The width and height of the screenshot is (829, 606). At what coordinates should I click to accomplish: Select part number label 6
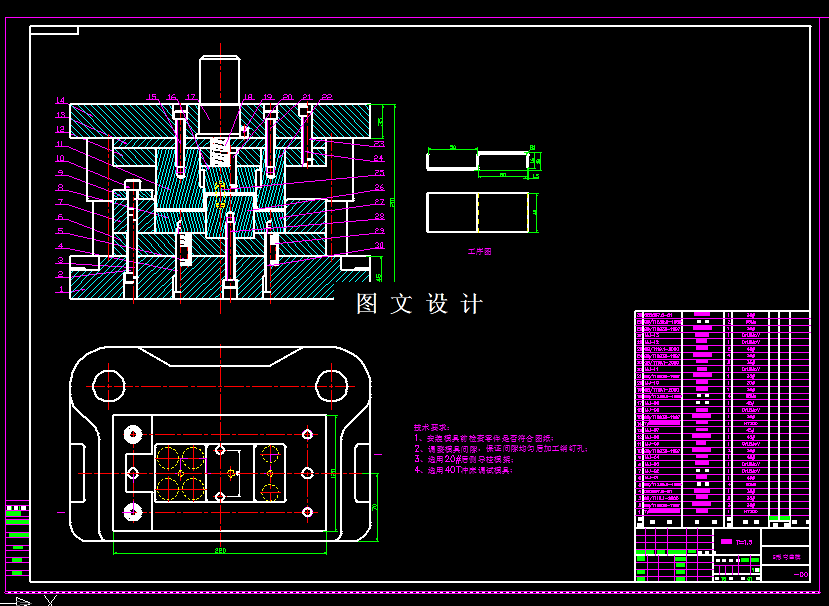(61, 217)
